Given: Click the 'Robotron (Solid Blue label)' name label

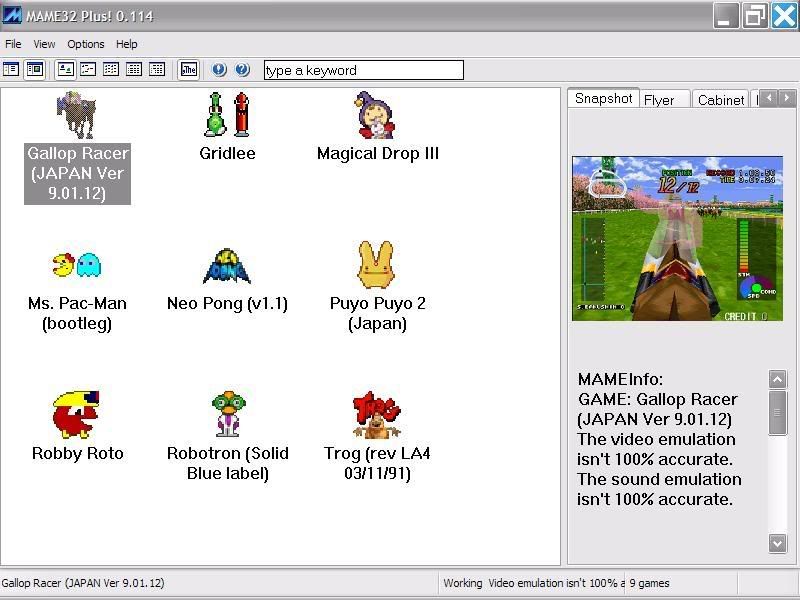Looking at the screenshot, I should [x=228, y=463].
